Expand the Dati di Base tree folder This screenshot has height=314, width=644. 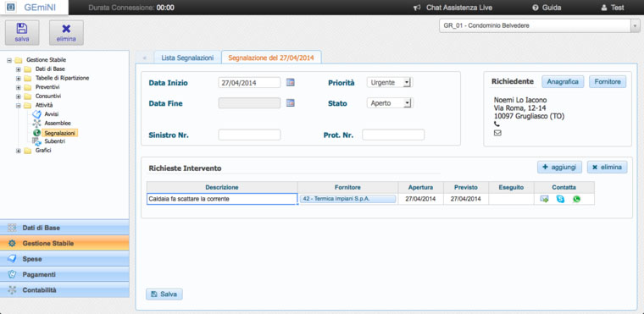point(18,69)
